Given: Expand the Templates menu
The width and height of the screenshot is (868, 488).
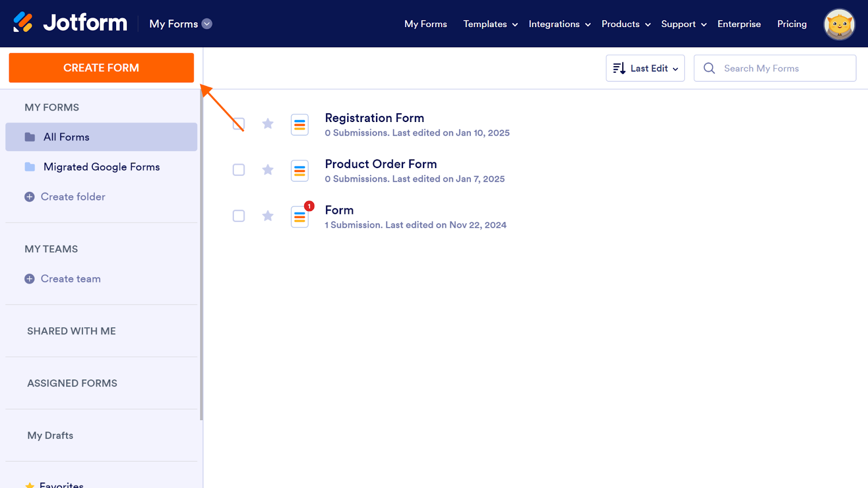Looking at the screenshot, I should click(x=490, y=24).
